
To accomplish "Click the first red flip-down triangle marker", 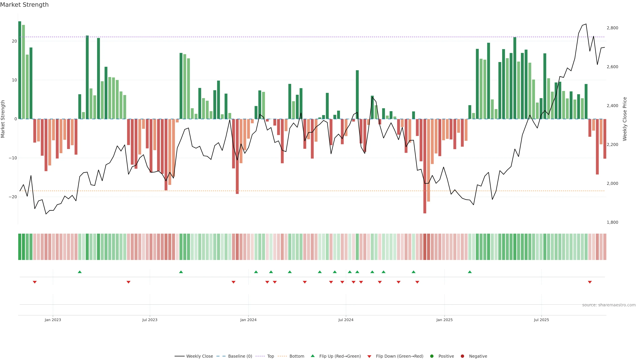I will pos(35,282).
